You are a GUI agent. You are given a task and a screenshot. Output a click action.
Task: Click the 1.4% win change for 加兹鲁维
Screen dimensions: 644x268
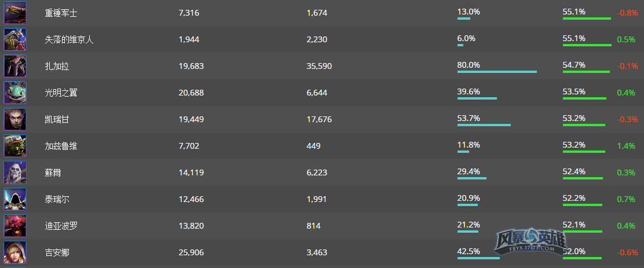pos(626,146)
